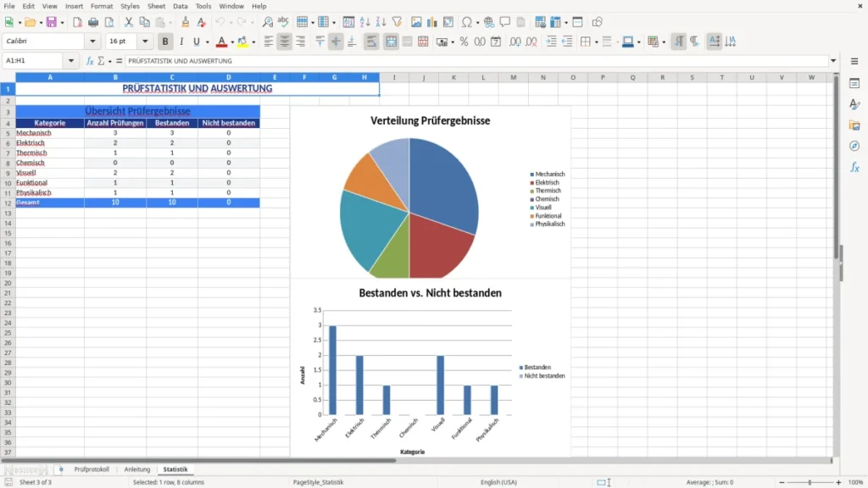Toggle Merge and Center Cells
This screenshot has height=488, width=868.
[391, 42]
